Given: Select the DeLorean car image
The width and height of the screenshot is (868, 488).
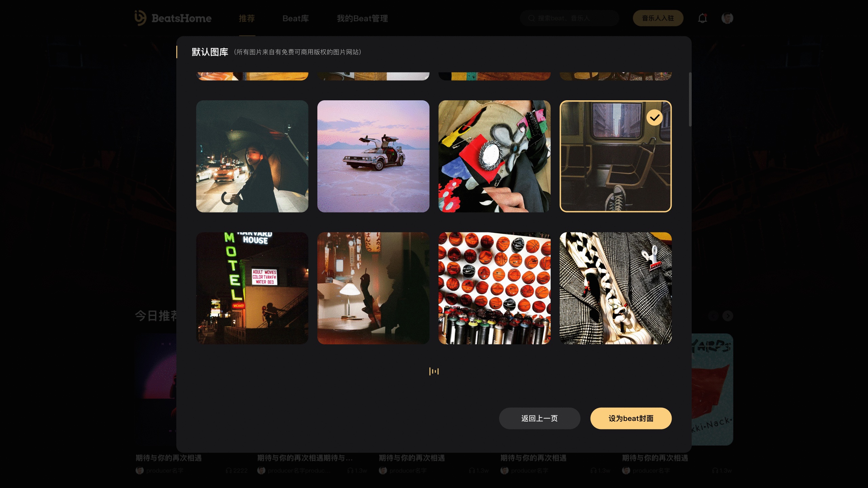Looking at the screenshot, I should (373, 156).
